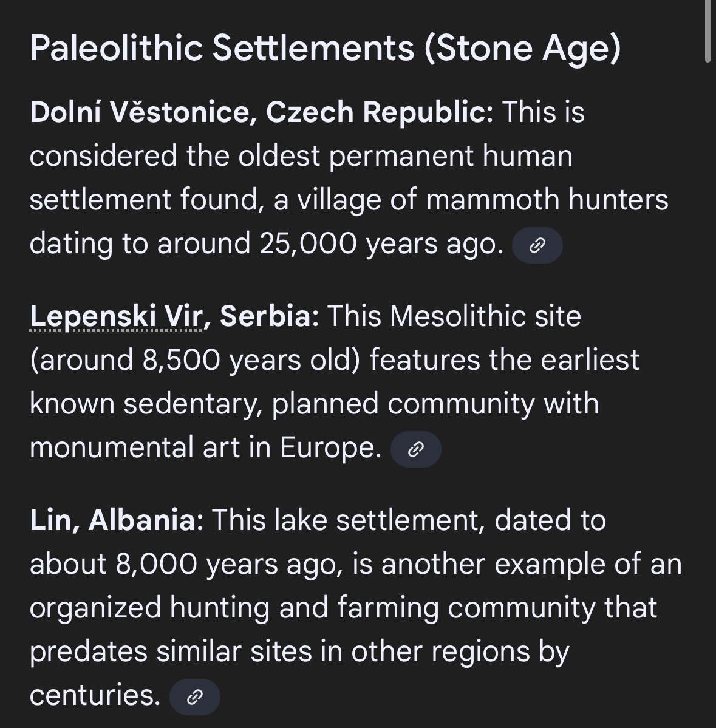
Task: Open source link icon after Lepenski Vir paragraph
Action: [415, 449]
